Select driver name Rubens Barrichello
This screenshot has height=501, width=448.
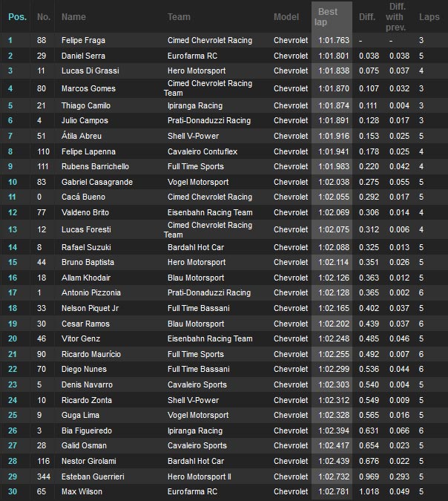click(95, 166)
